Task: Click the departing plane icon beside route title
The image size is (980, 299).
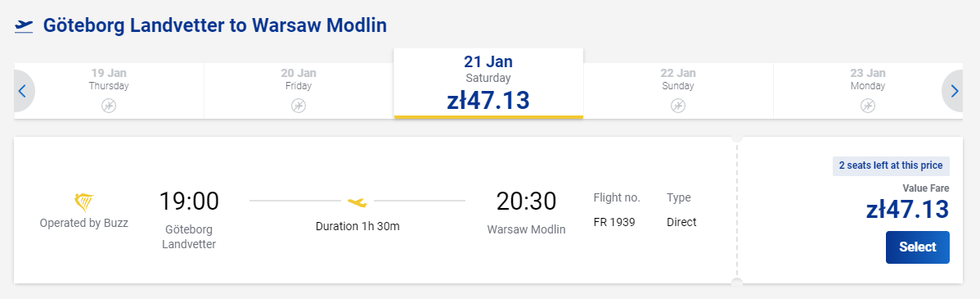Action: (x=23, y=25)
